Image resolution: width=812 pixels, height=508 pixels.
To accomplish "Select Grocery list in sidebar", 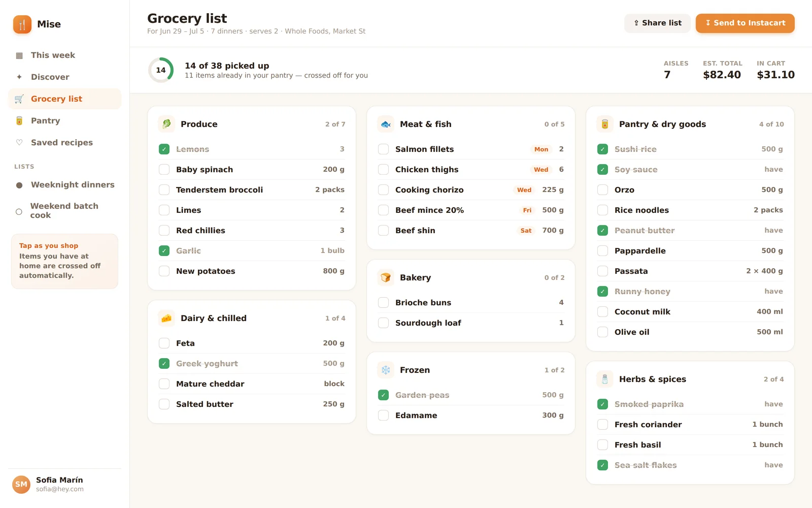I will coord(65,99).
